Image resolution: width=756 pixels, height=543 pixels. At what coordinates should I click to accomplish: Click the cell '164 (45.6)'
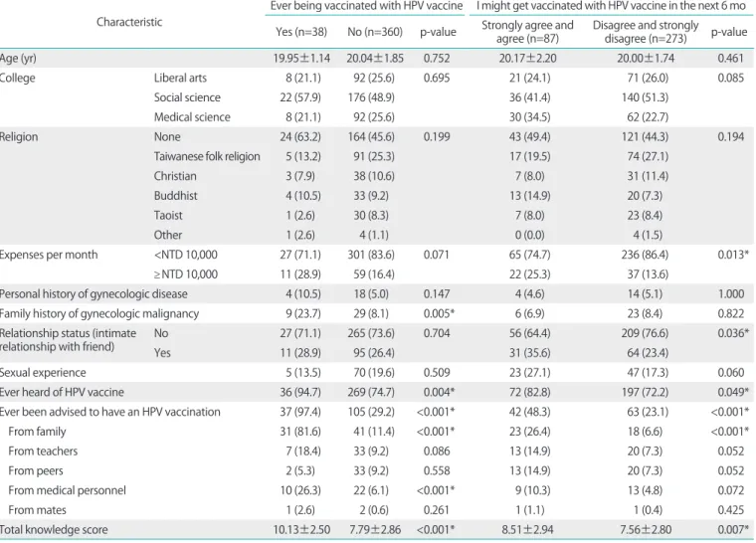pos(371,137)
